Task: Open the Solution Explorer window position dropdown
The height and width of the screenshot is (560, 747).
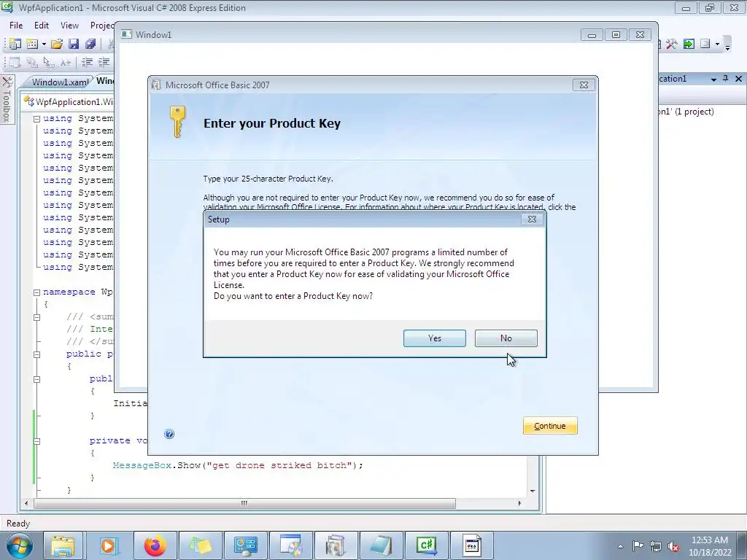Action: (x=713, y=79)
